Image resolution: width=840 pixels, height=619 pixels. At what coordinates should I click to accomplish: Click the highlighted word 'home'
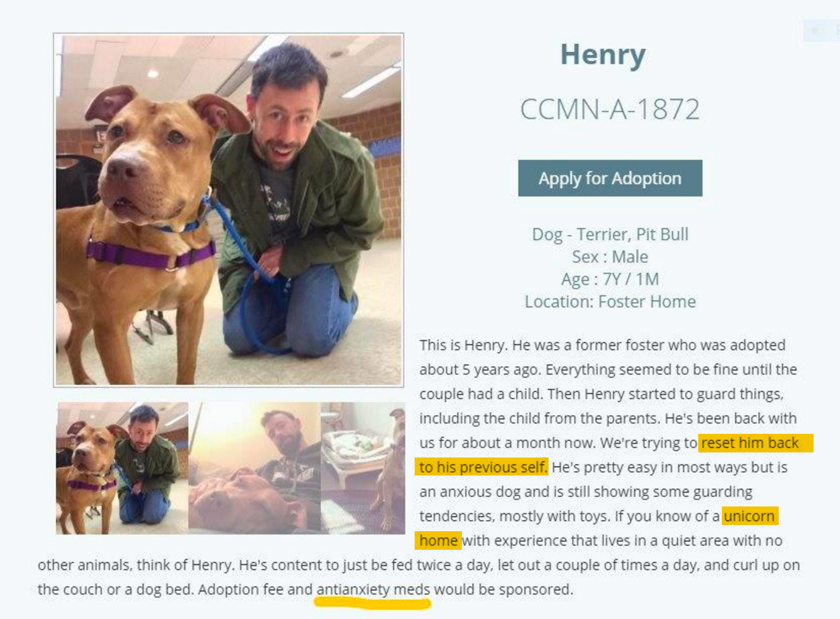(438, 540)
